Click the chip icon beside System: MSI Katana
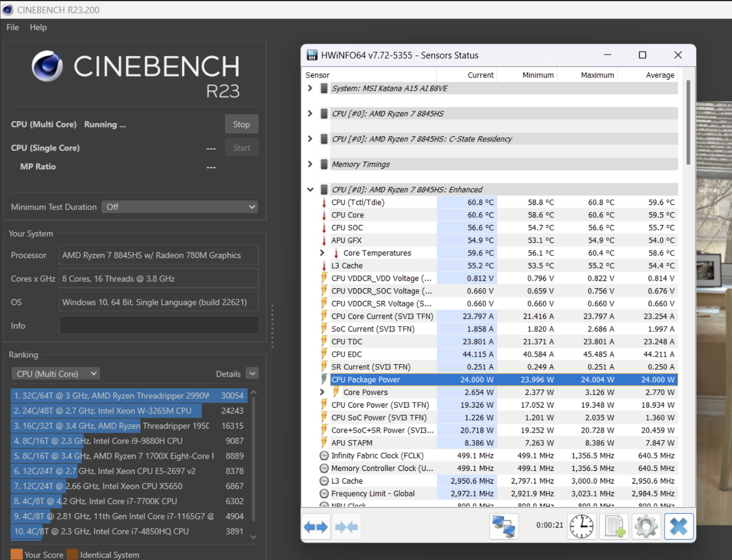Image resolution: width=732 pixels, height=560 pixels. 324,88
